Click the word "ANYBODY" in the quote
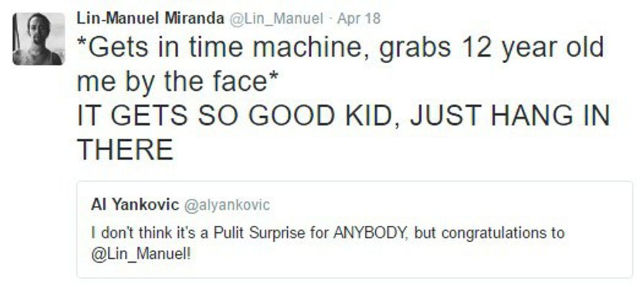The image size is (644, 287). click(x=333, y=233)
